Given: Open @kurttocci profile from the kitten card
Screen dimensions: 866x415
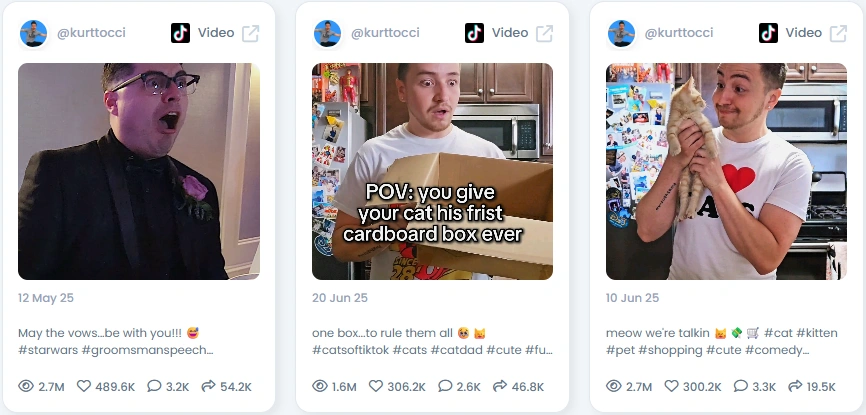Looking at the screenshot, I should (x=679, y=33).
